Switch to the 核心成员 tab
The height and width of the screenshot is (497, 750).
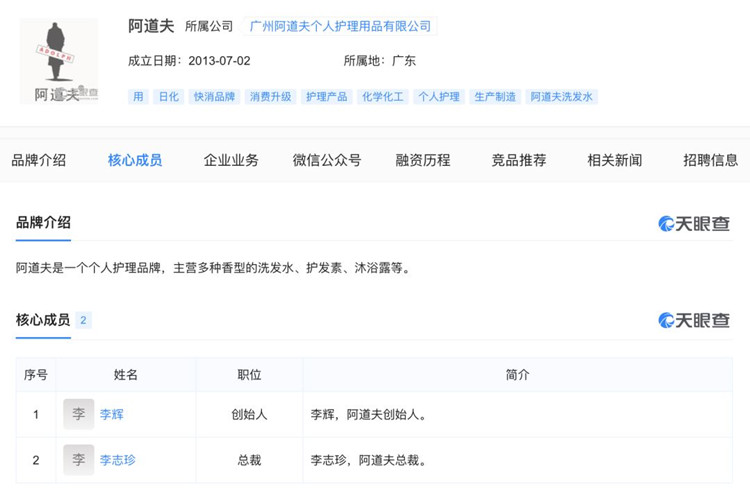[135, 160]
